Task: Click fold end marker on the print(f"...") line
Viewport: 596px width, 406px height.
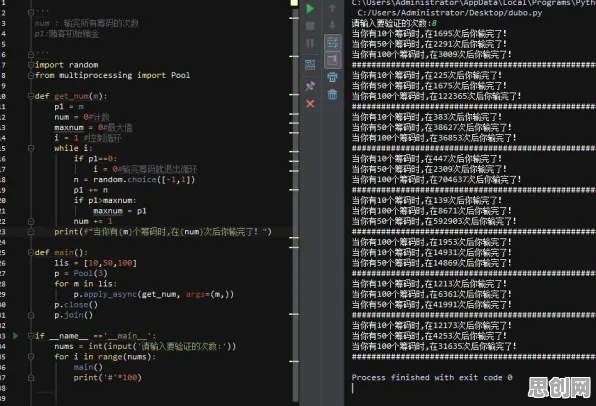Action: click(x=31, y=232)
